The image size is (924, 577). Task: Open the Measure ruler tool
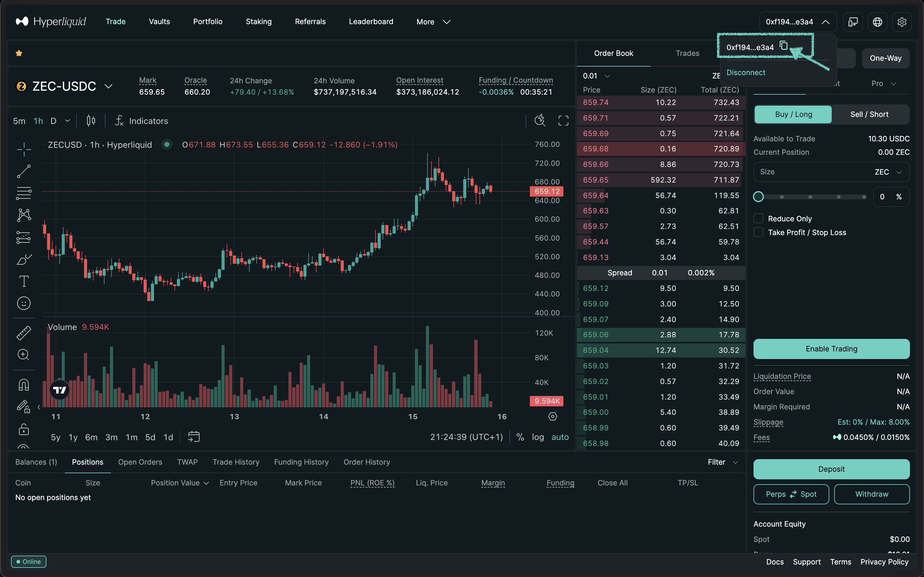24,332
